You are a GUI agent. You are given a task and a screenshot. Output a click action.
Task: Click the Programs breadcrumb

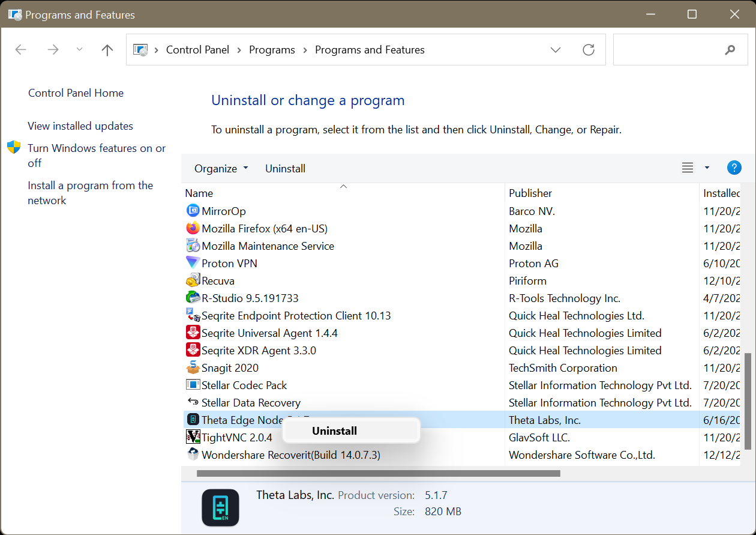click(x=272, y=50)
